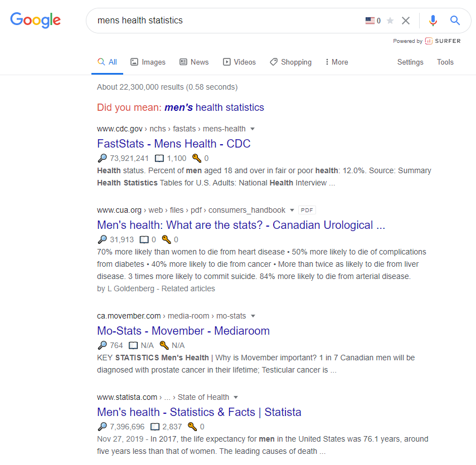Image resolution: width=476 pixels, height=465 pixels.
Task: Open the Tools option
Action: [445, 62]
